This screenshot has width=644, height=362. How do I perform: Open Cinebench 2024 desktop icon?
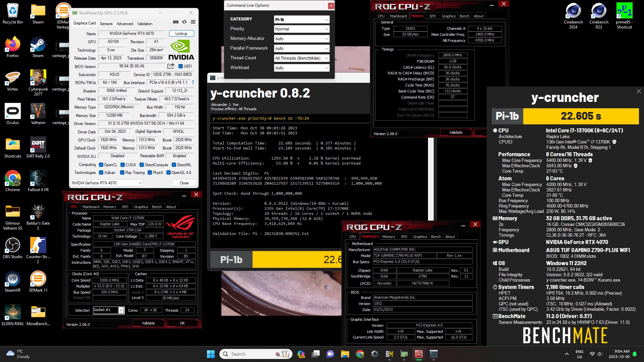click(573, 16)
